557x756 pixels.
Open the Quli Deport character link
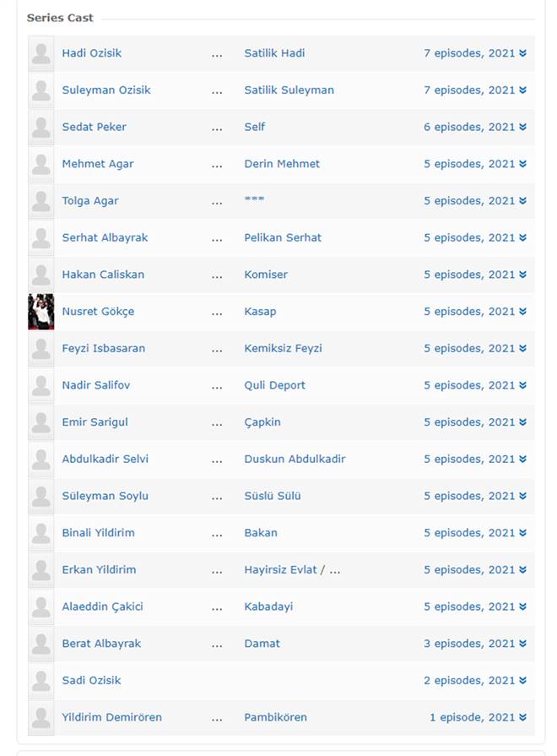pyautogui.click(x=274, y=385)
